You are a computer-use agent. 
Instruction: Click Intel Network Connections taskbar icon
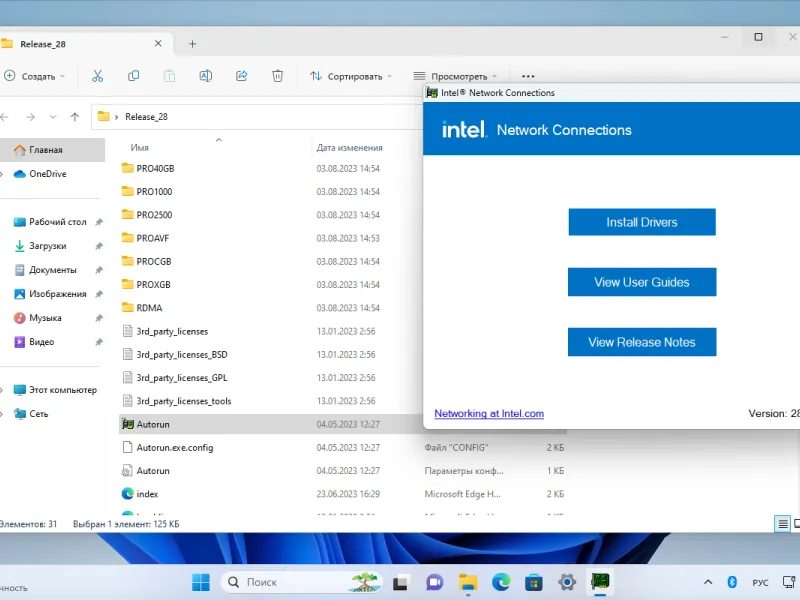tap(600, 581)
